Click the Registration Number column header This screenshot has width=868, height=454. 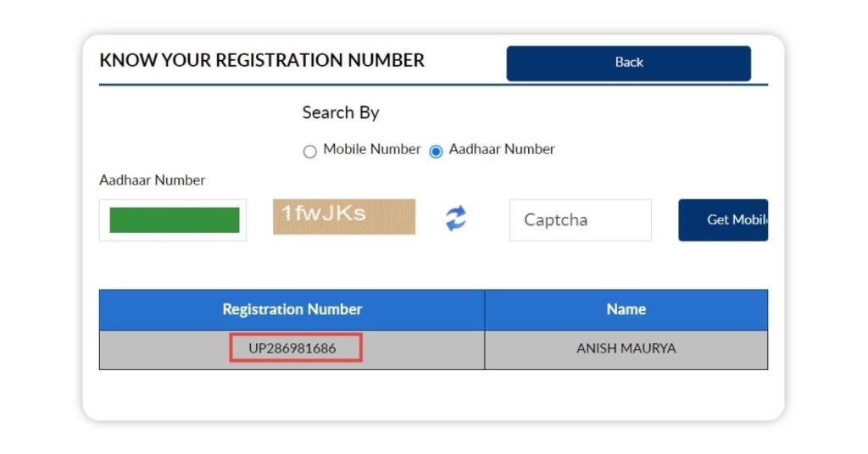coord(292,310)
